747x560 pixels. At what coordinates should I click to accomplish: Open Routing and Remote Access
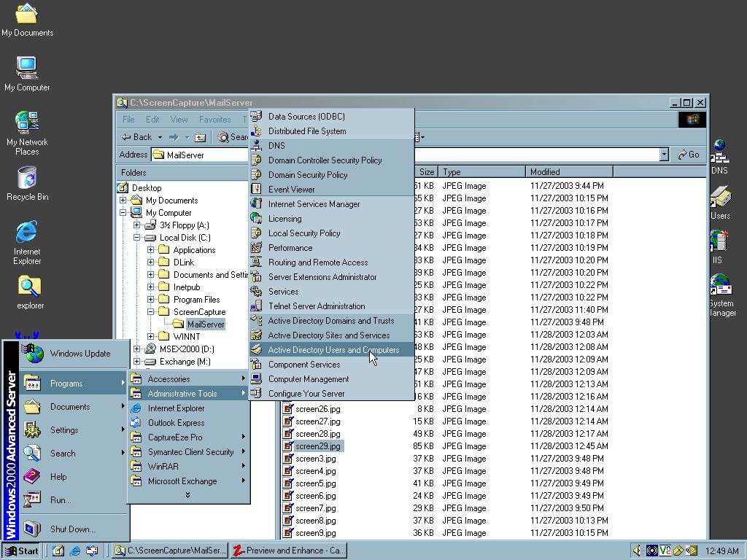click(332, 262)
